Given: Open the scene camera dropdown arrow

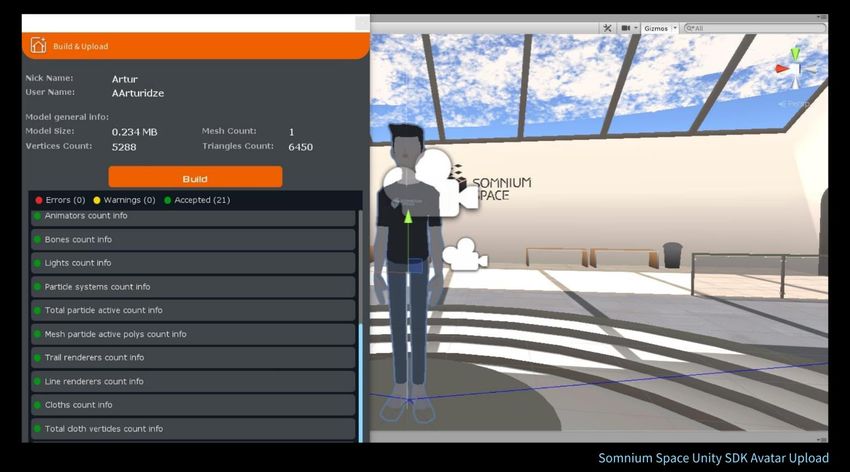Looking at the screenshot, I should [x=636, y=28].
